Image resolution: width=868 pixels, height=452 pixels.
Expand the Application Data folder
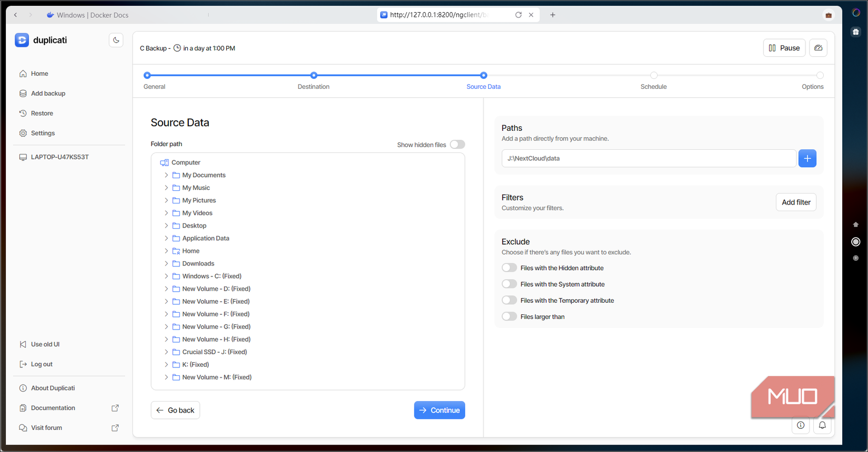click(166, 238)
